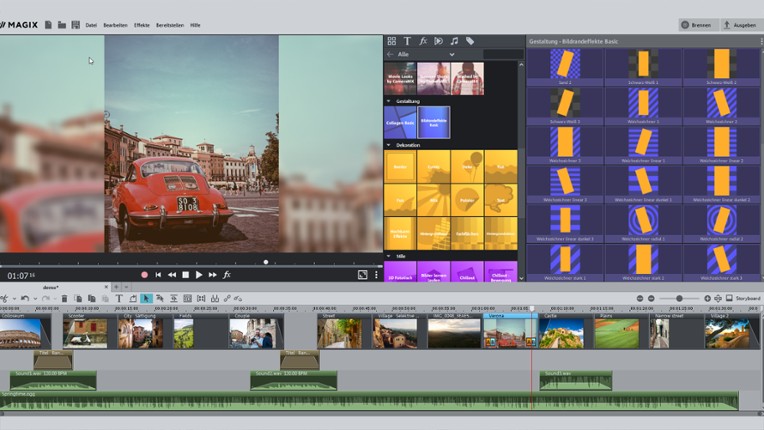Click the timeline zoom slider
The image size is (764, 430).
[x=680, y=298]
